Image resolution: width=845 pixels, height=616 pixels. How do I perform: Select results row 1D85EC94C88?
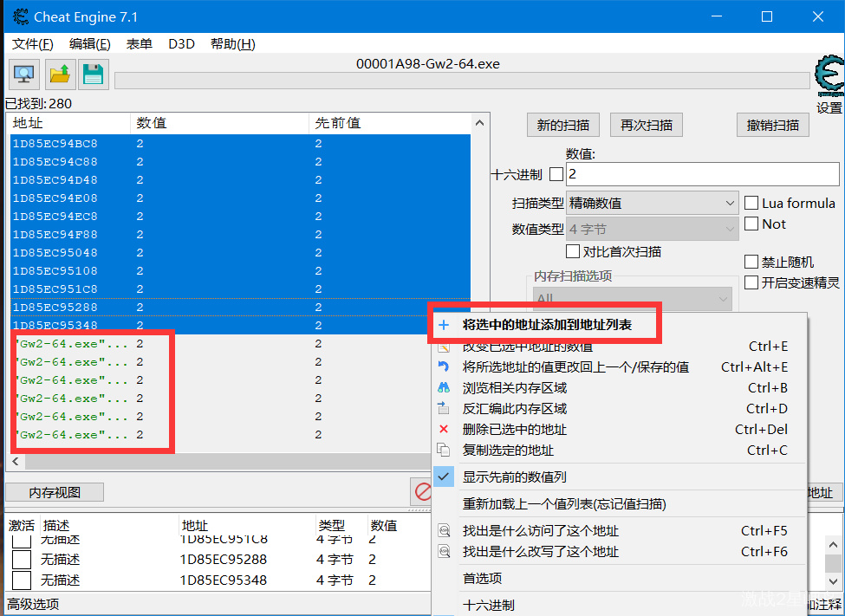240,162
